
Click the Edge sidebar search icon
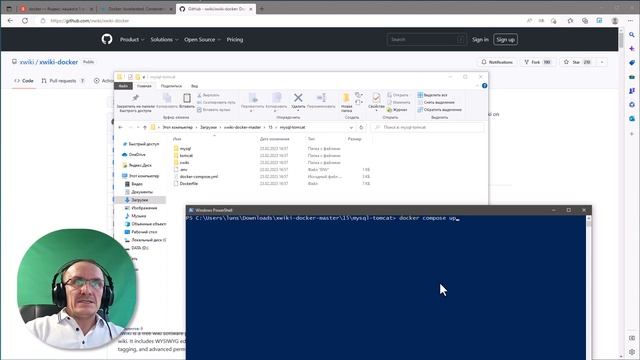pos(632,35)
